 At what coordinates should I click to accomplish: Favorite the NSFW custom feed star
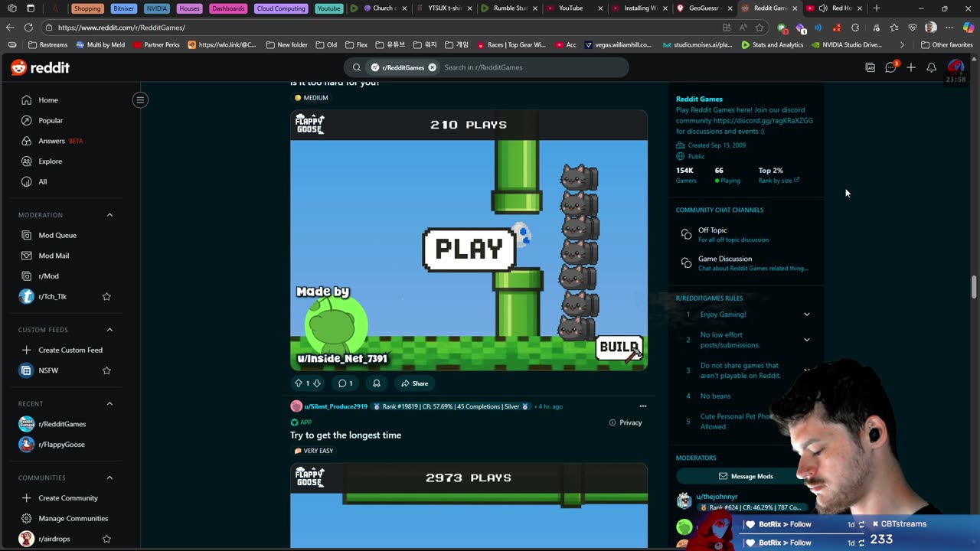(106, 370)
